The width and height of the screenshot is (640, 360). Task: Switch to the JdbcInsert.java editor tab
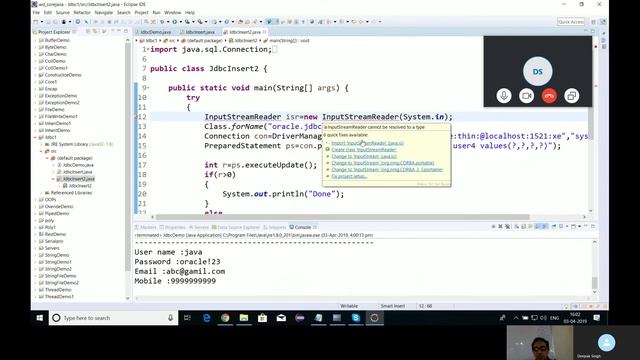pos(199,32)
